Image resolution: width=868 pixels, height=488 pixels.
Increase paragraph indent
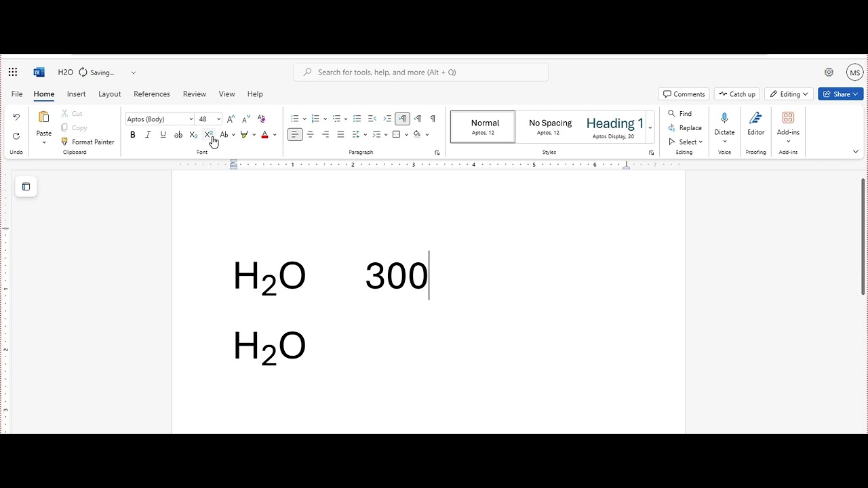pos(387,119)
